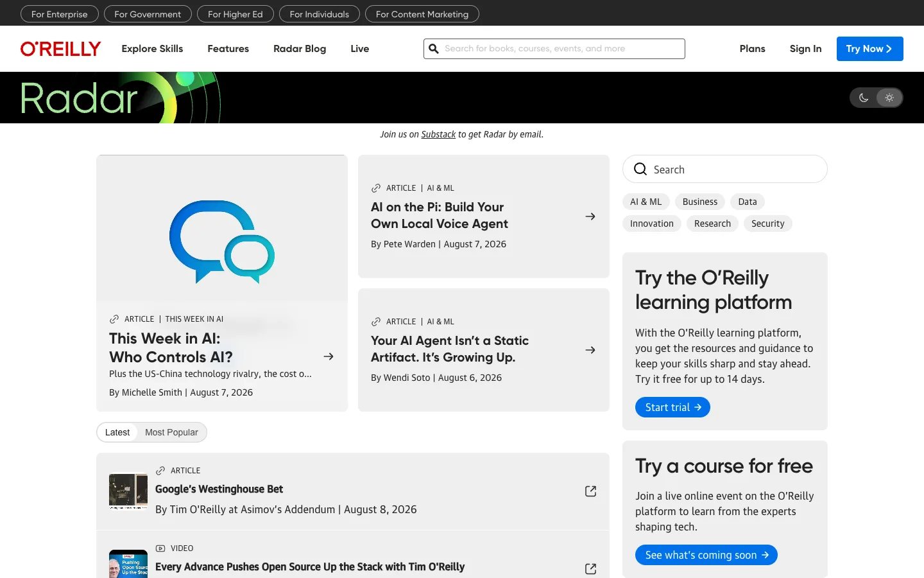Image resolution: width=924 pixels, height=578 pixels.
Task: Filter by Data topic
Action: [x=748, y=202]
